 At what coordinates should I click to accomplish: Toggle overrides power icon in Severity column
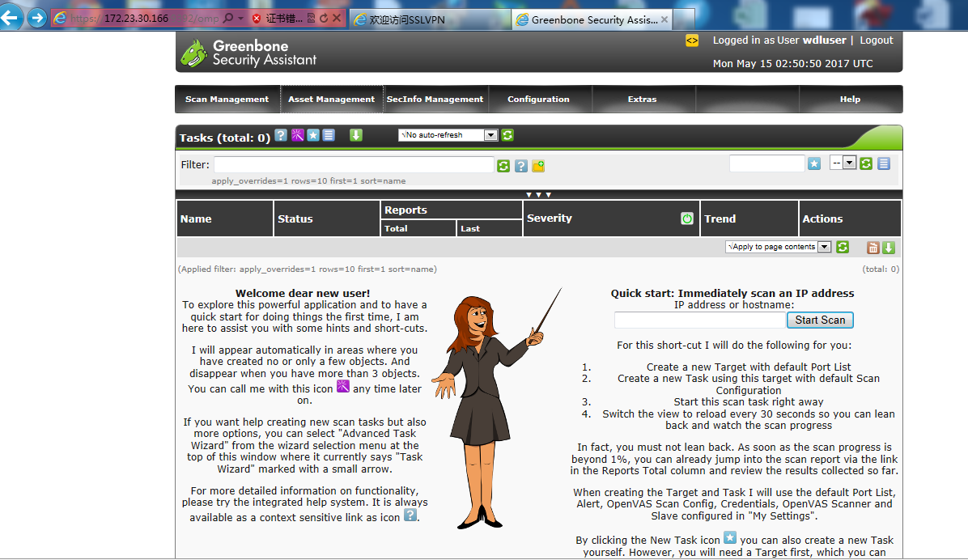tap(687, 218)
